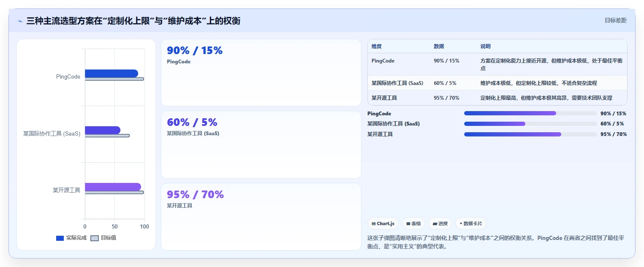The width and height of the screenshot is (644, 267).
Task: Click the 某国际协作工具 (SaaS) progress bar
Action: point(530,124)
